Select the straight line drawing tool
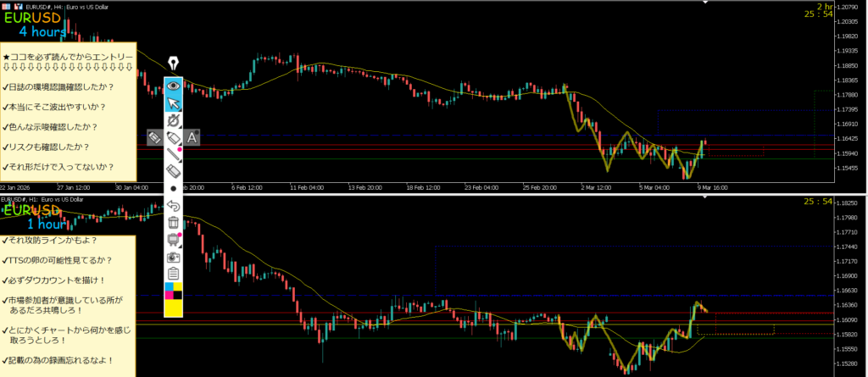This screenshot has height=377, width=868. pyautogui.click(x=174, y=154)
